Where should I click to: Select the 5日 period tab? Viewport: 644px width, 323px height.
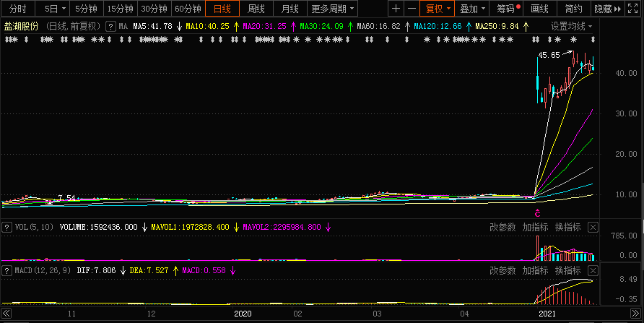click(51, 9)
